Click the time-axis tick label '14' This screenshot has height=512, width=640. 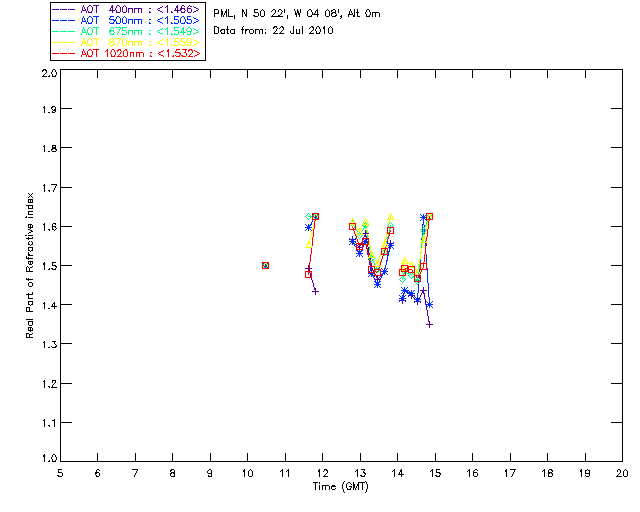(398, 473)
